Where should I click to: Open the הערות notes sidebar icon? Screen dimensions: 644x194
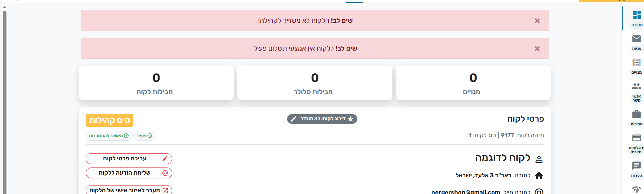point(637,169)
